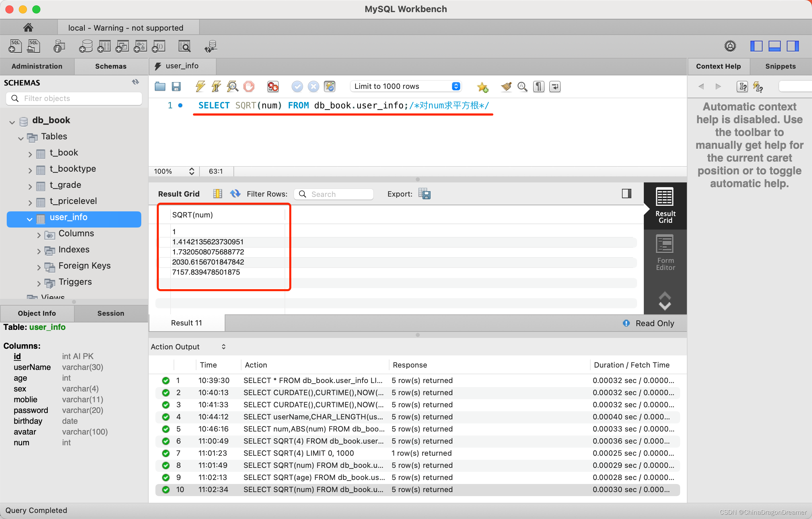Focus the Filter objects search field
Image resolution: width=812 pixels, height=519 pixels.
point(74,99)
